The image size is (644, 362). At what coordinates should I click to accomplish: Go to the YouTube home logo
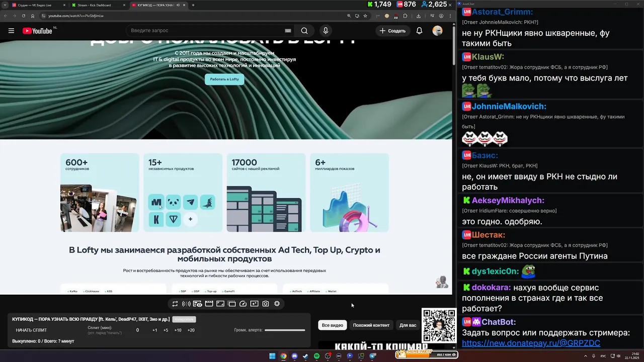(37, 31)
